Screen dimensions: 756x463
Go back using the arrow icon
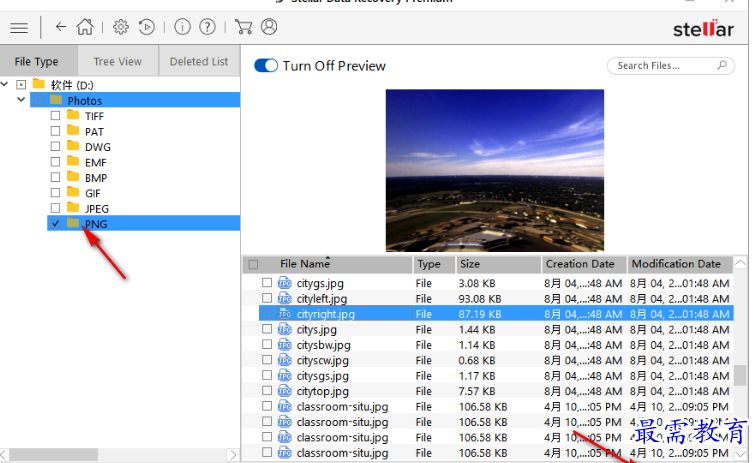click(60, 27)
